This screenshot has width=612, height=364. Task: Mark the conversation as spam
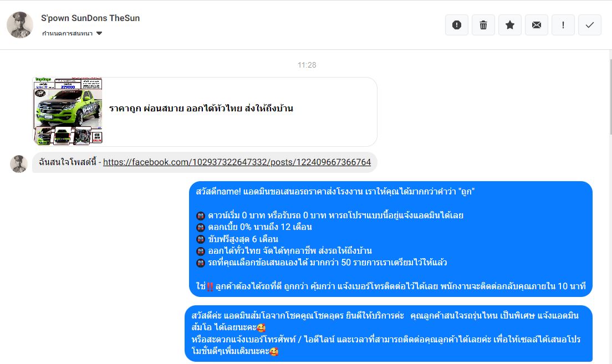pos(457,25)
